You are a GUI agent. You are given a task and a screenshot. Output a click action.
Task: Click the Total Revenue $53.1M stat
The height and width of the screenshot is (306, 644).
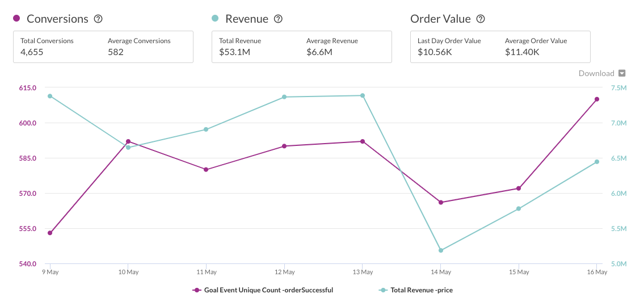[240, 47]
